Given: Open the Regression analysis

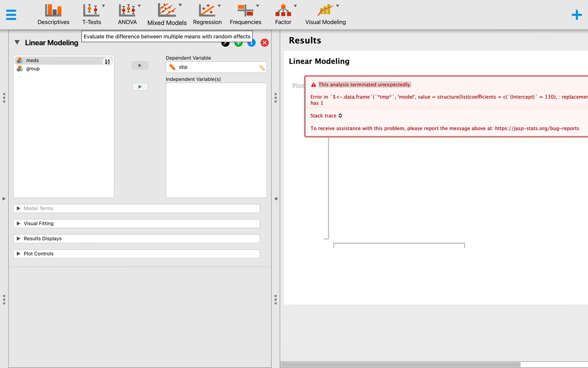Looking at the screenshot, I should (207, 14).
